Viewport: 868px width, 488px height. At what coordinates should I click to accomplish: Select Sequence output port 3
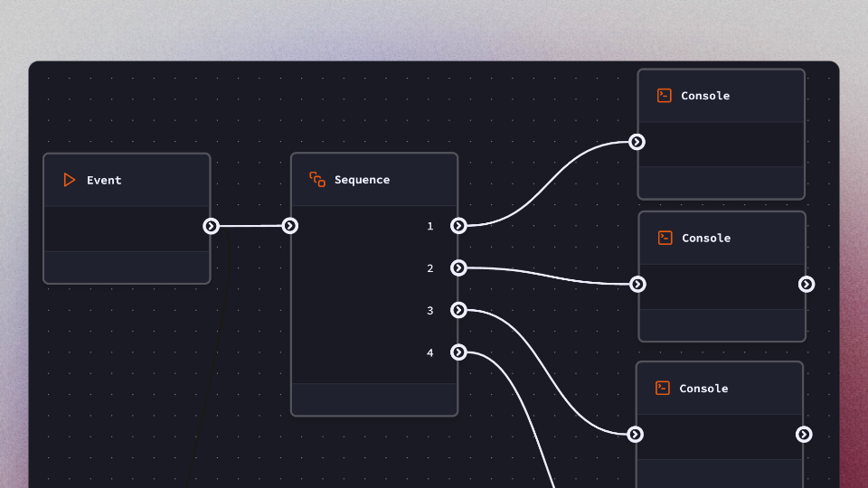[458, 310]
